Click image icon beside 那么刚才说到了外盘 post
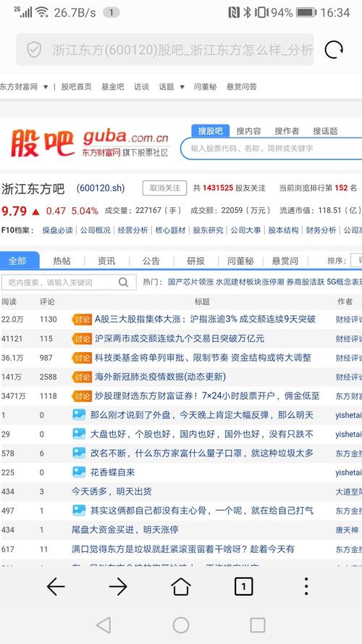 79,414
